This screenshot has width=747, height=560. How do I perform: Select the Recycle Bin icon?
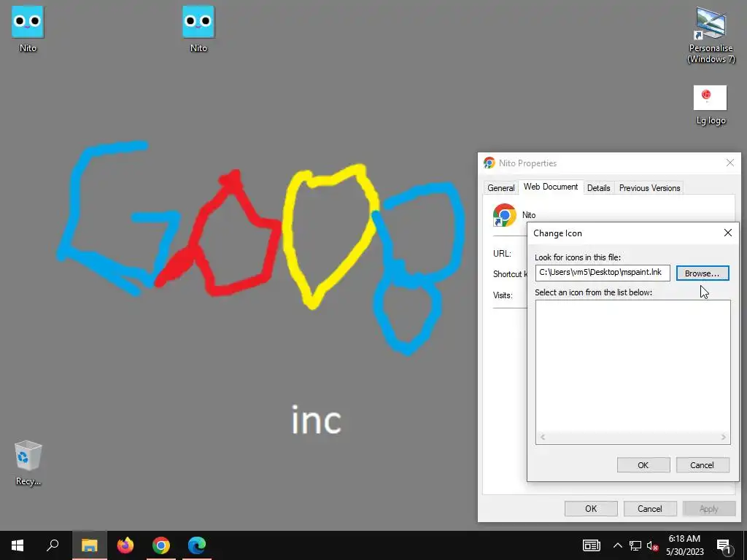(x=28, y=463)
